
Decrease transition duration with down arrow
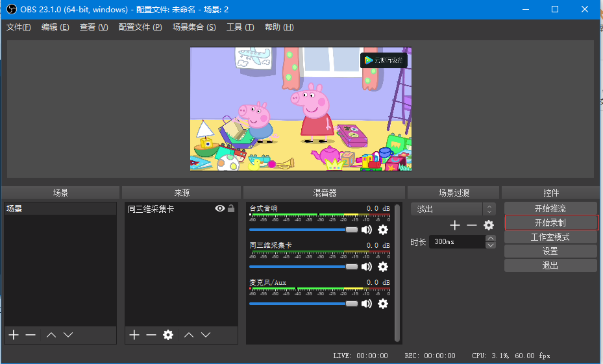coord(491,245)
